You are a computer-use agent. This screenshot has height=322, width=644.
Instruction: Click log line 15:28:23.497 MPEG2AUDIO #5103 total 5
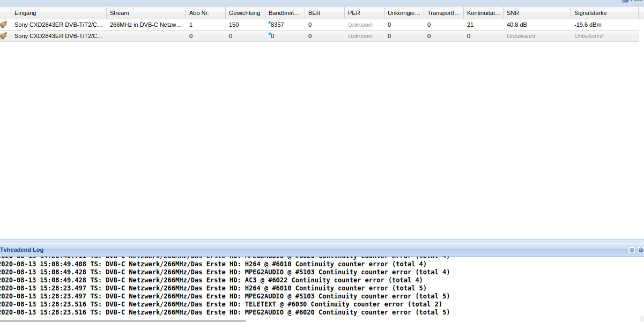pos(225,296)
